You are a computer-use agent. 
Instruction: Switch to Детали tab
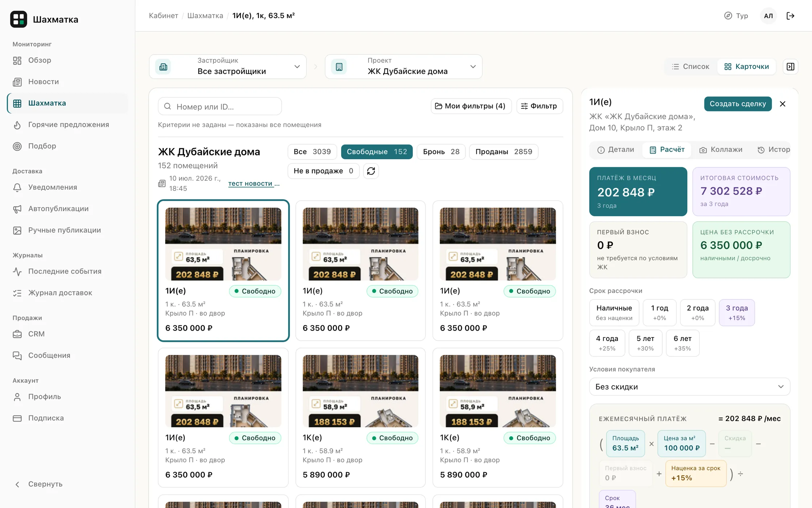[616, 149]
